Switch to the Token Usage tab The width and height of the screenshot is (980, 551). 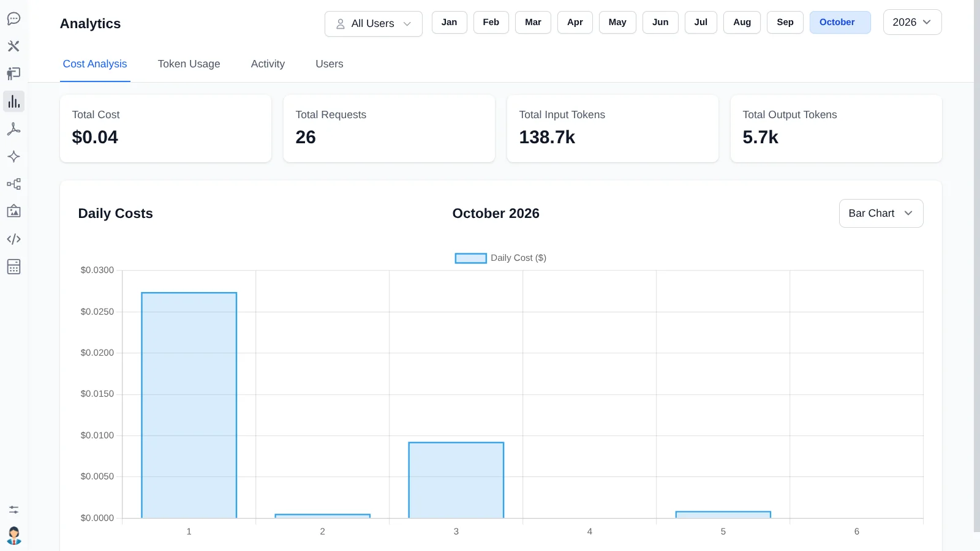click(189, 64)
